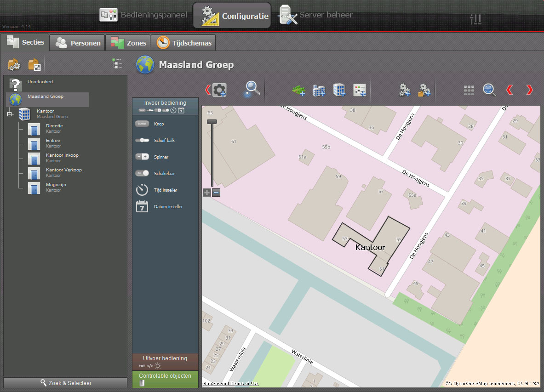
Task: Click the add multiple buildings icon
Action: [x=319, y=90]
